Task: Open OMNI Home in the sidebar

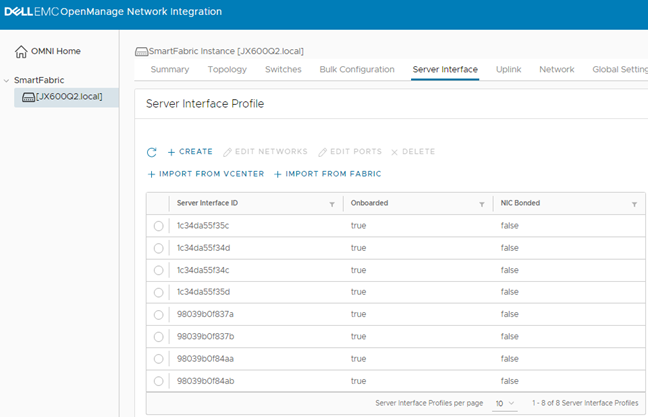Action: tap(56, 51)
